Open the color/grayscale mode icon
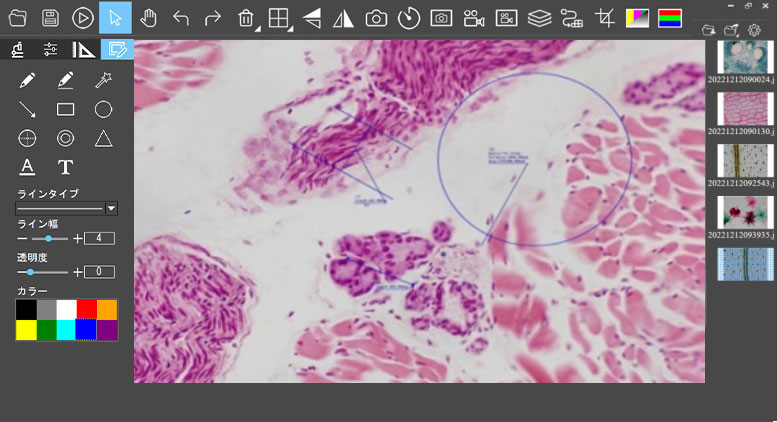Viewport: 777px width, 422px height. (x=637, y=18)
